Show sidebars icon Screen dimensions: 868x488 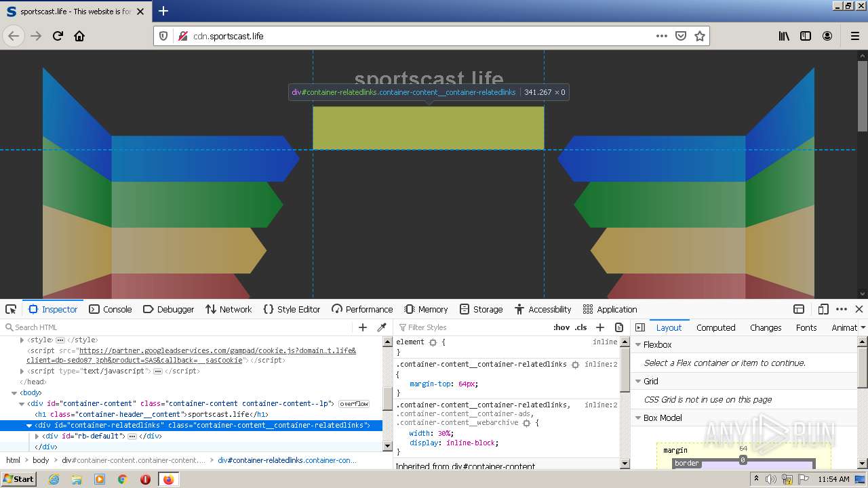point(806,36)
